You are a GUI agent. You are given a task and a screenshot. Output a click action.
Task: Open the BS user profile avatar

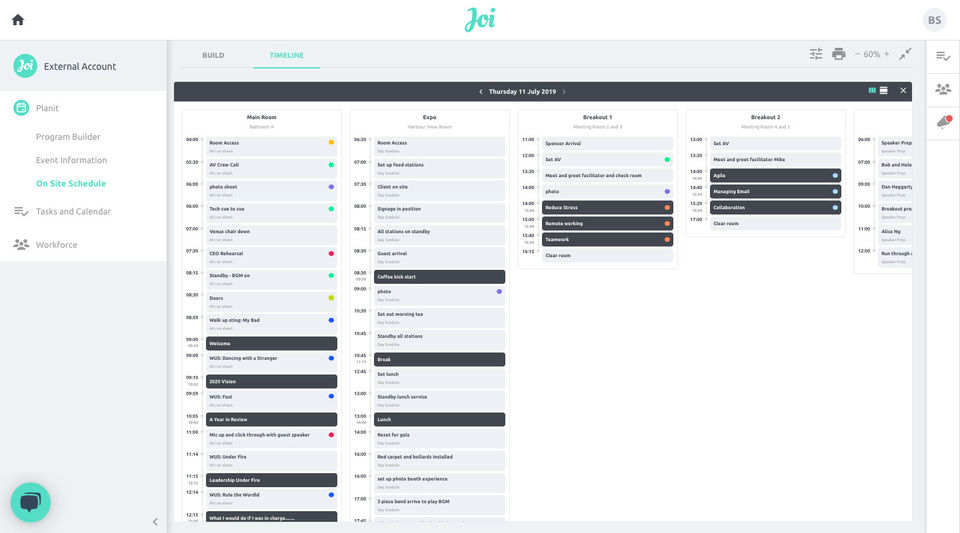coord(934,20)
